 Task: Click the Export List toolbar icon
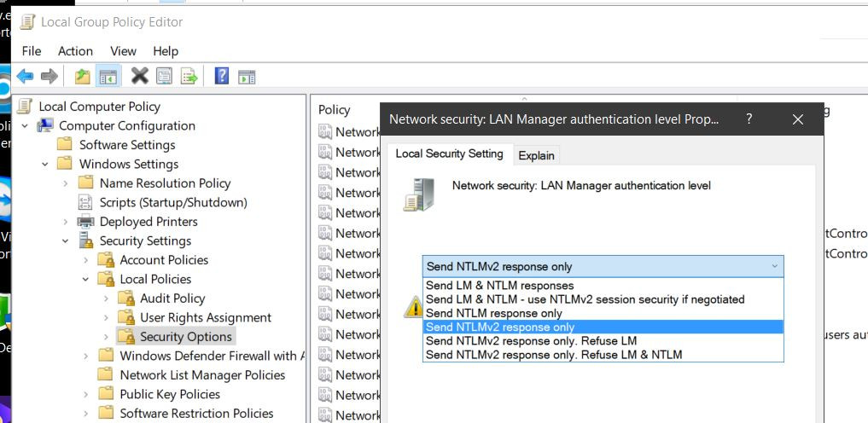pos(189,77)
